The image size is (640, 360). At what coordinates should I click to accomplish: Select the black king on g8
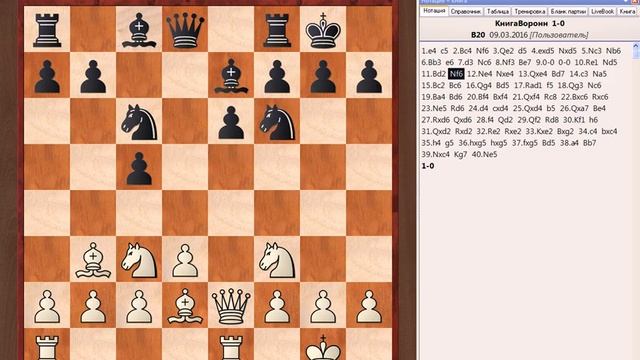pyautogui.click(x=323, y=31)
